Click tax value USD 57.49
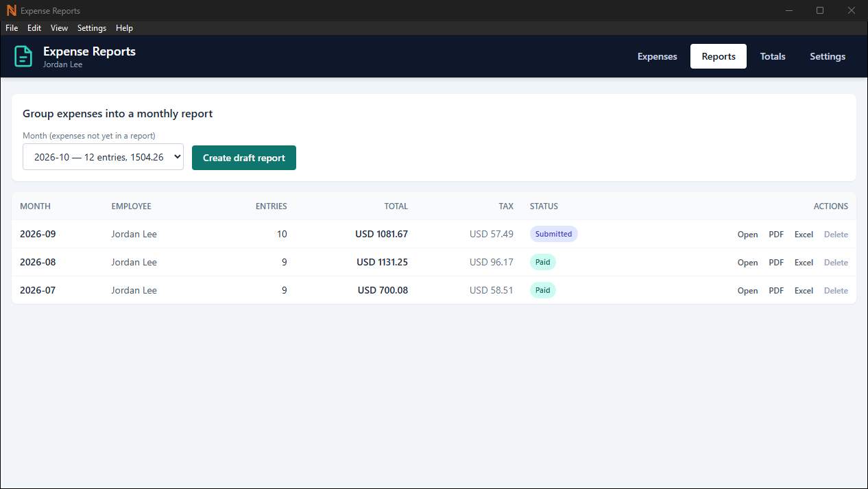The height and width of the screenshot is (489, 868). click(492, 234)
